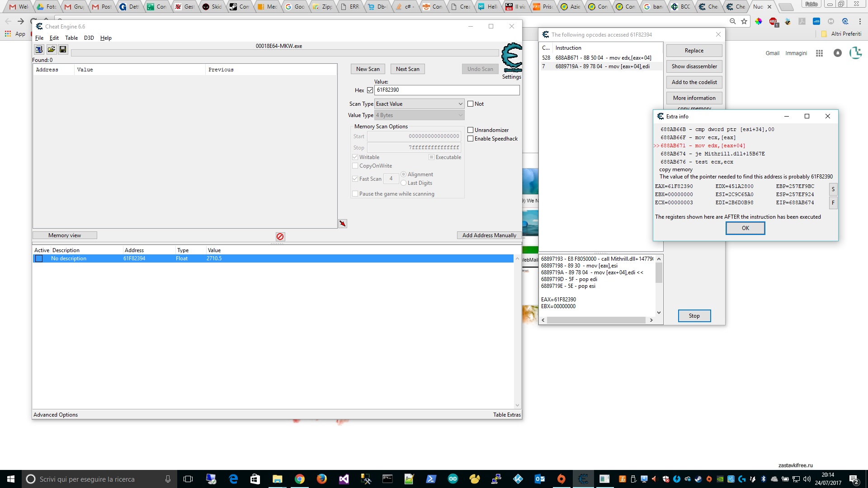Click the red prohibition/no-entry icon

(x=280, y=235)
